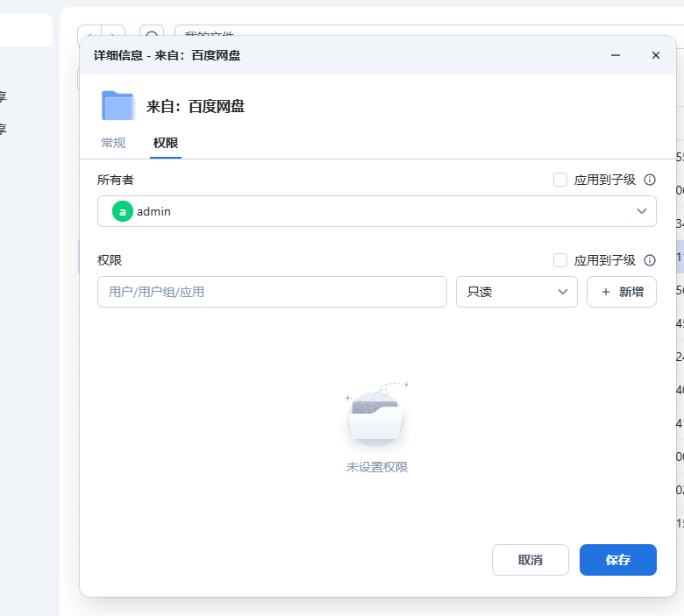684x616 pixels.
Task: Minimize the 详细信息 dialog
Action: [x=616, y=55]
